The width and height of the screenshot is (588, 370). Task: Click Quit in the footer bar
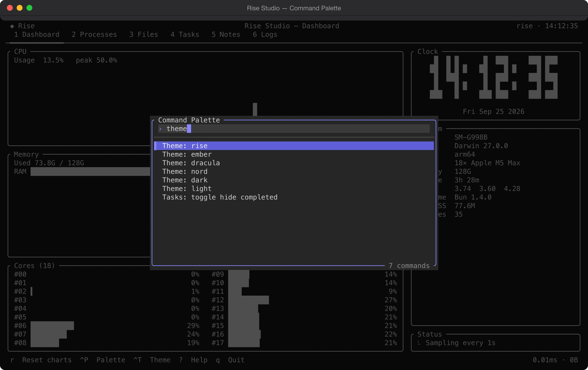coord(236,360)
